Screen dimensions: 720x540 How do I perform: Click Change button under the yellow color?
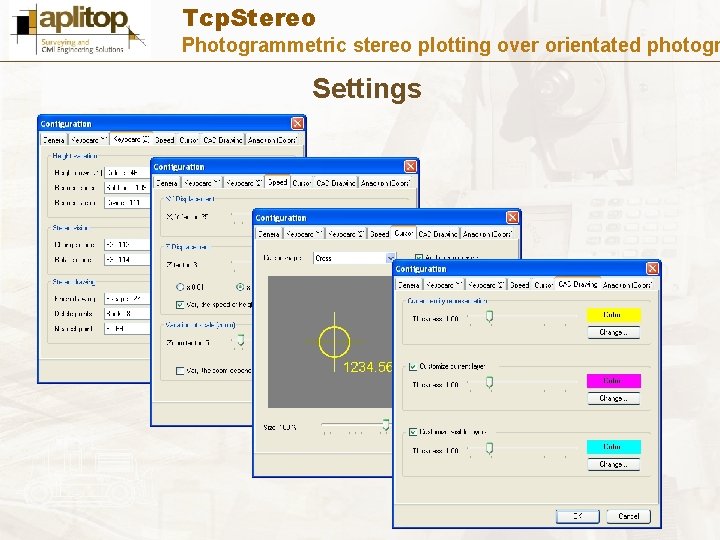[x=613, y=332]
